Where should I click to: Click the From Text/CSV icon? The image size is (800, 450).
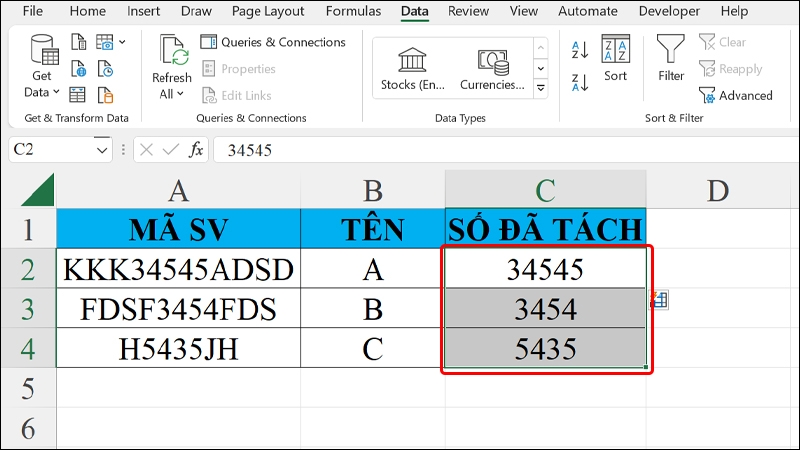tap(78, 42)
